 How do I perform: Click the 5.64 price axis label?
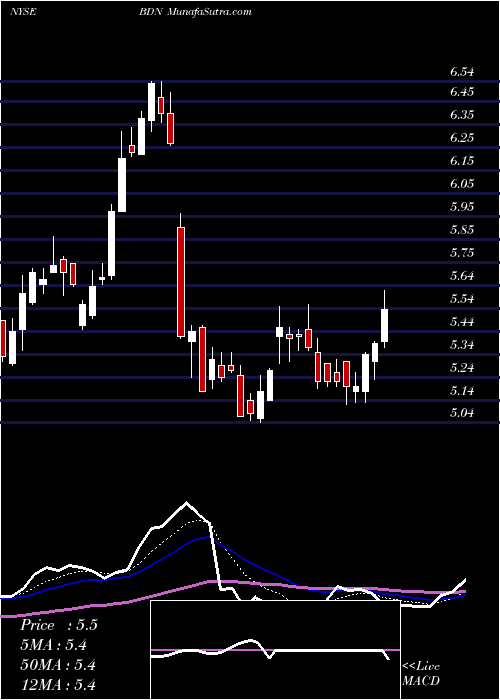click(462, 276)
